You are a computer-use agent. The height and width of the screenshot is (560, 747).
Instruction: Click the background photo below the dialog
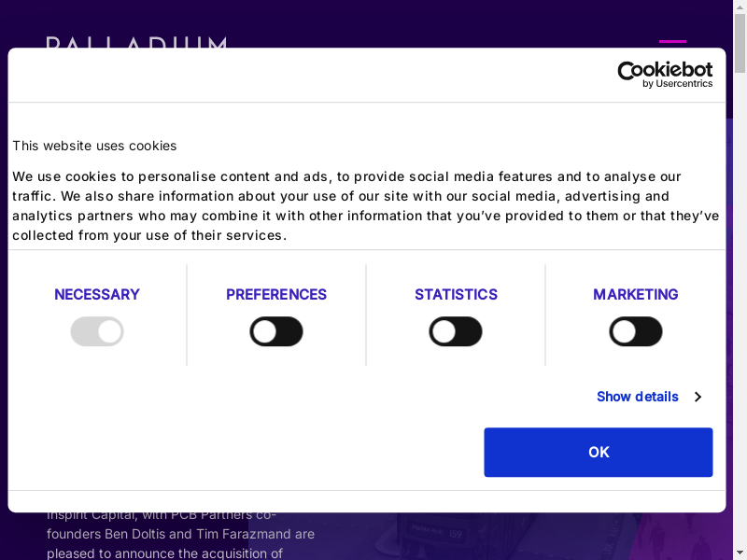[523, 537]
